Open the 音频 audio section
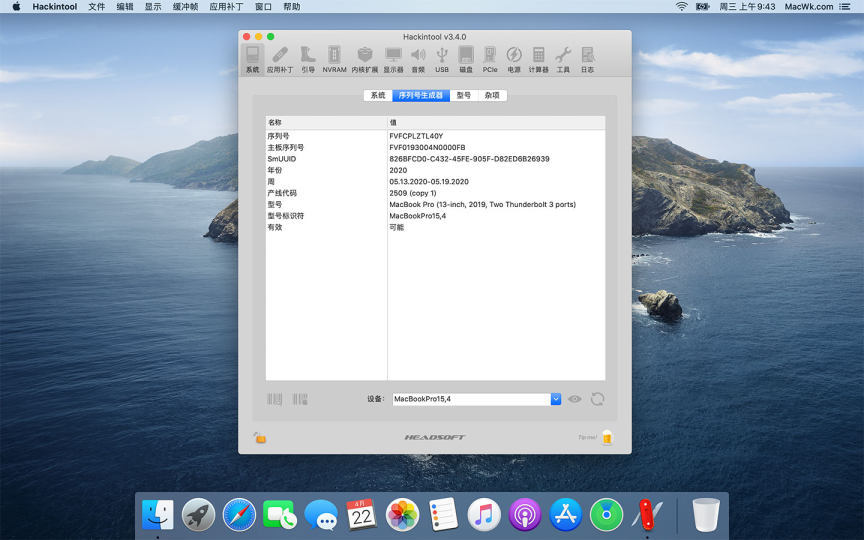The height and width of the screenshot is (540, 864). (418, 59)
